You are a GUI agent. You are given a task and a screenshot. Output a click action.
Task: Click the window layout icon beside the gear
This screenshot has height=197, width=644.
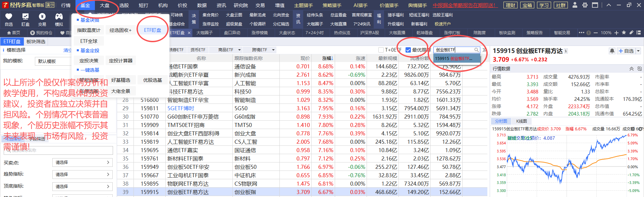(595, 5)
